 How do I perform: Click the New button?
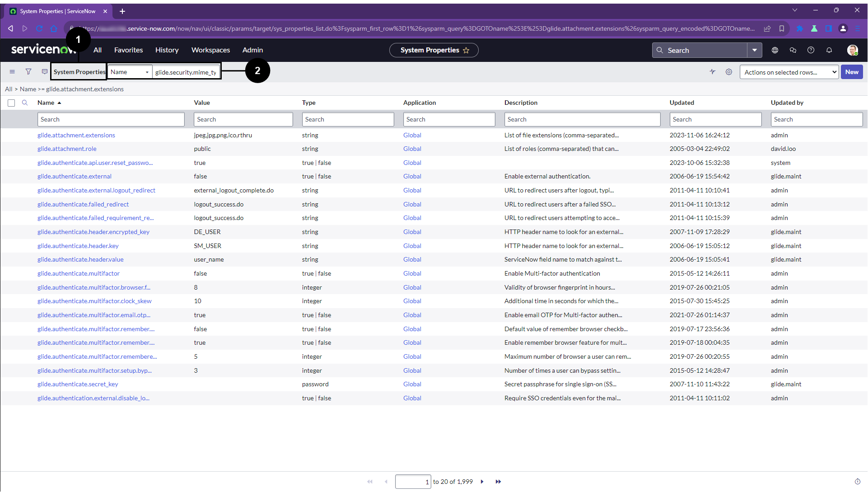pyautogui.click(x=852, y=72)
